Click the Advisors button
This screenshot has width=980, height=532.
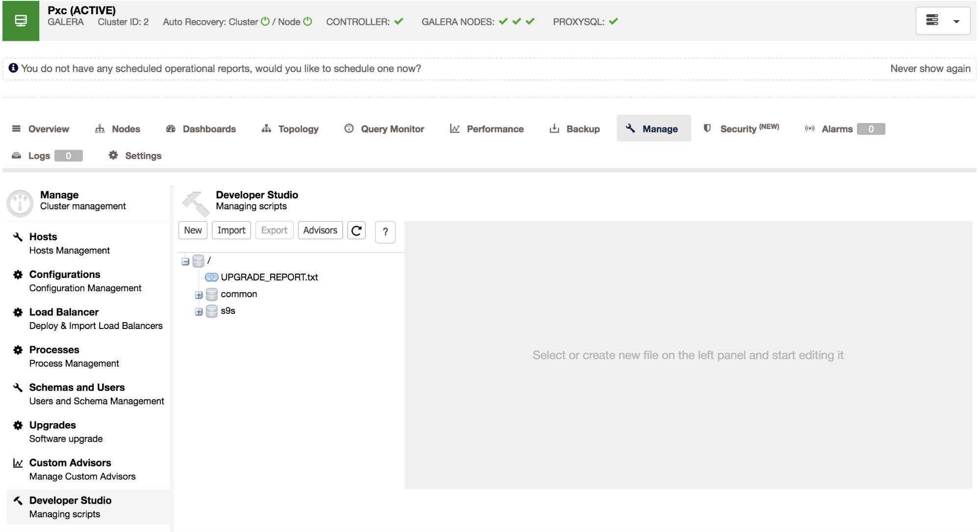tap(320, 230)
